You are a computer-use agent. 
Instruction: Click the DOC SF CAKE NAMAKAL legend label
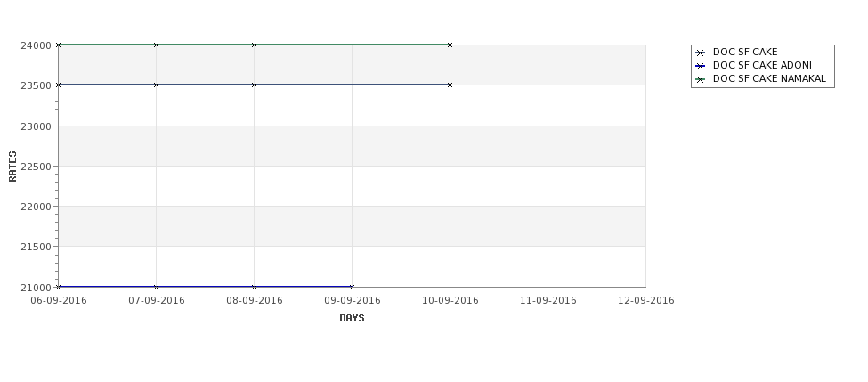769,78
